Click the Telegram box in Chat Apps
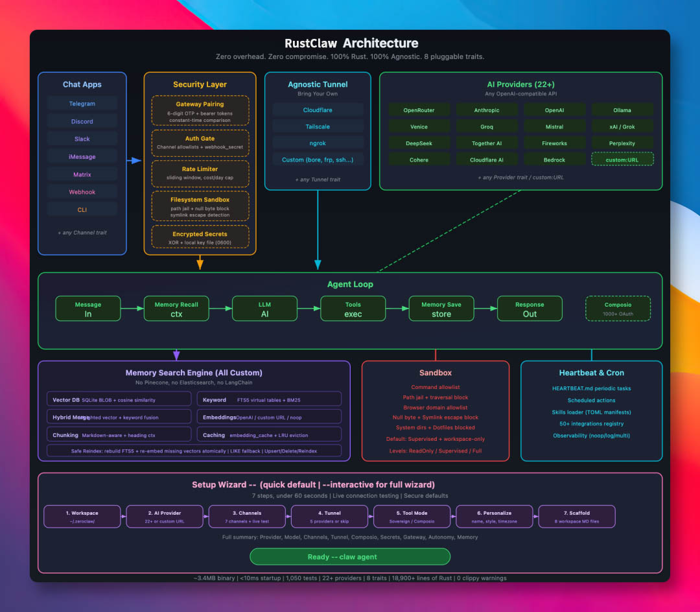The image size is (700, 612). coord(82,104)
